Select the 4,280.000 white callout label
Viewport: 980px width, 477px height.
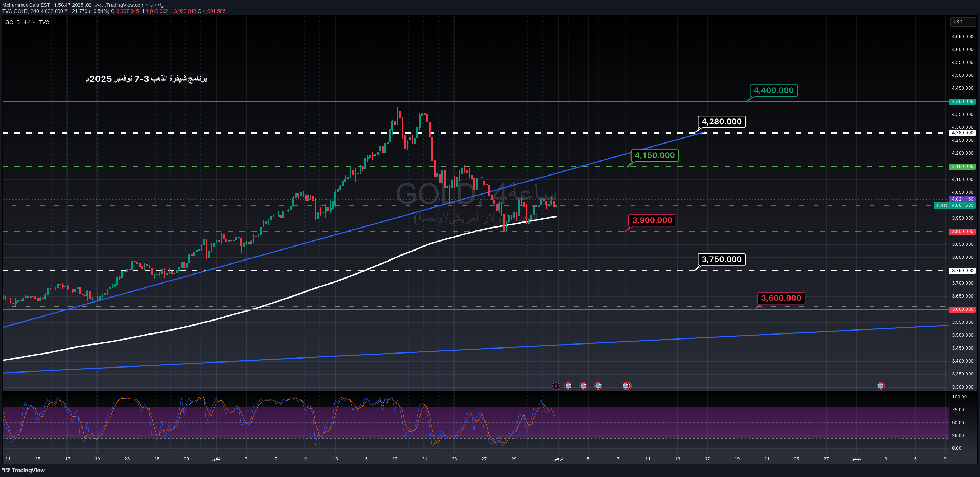721,122
